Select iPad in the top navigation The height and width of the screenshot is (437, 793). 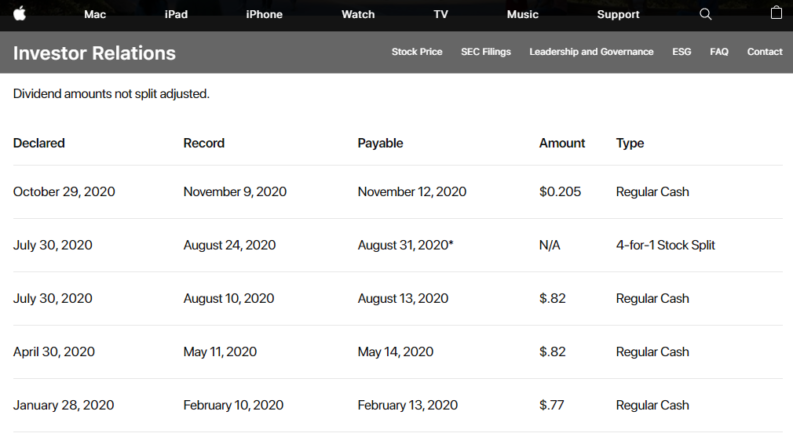[176, 15]
